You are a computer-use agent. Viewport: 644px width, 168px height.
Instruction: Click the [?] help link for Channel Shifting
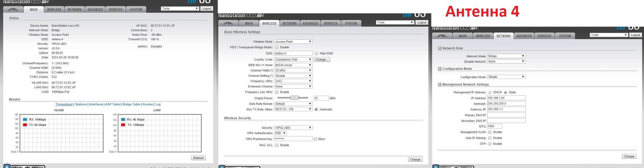(271, 76)
